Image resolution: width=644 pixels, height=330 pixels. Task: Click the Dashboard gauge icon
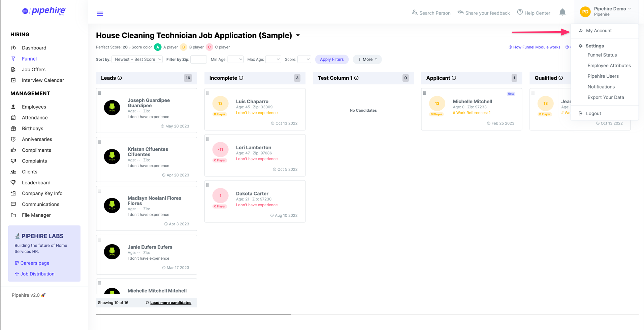(13, 48)
